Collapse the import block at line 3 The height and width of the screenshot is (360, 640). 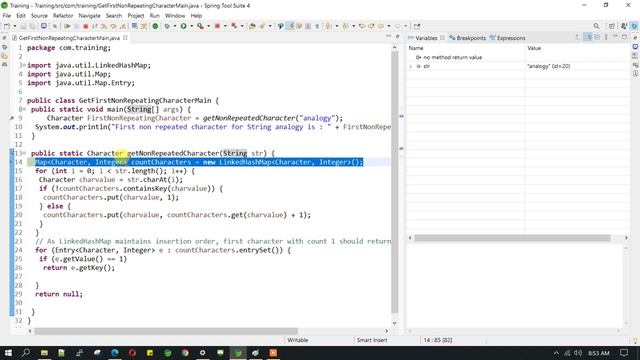click(x=24, y=65)
